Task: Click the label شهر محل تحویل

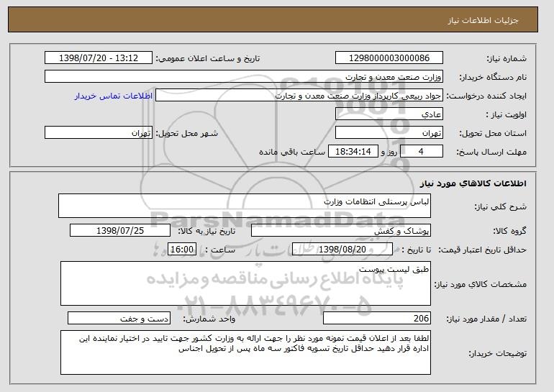Action: tap(187, 133)
